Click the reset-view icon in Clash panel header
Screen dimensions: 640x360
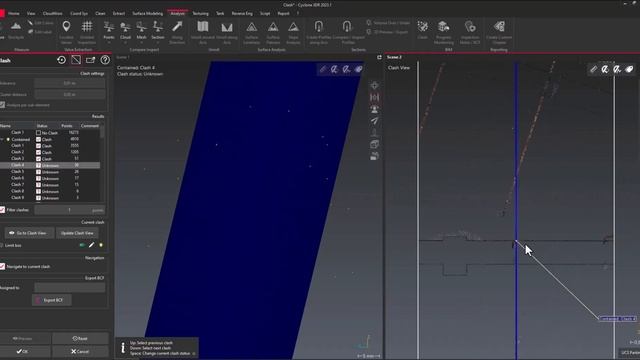pyautogui.click(x=61, y=60)
